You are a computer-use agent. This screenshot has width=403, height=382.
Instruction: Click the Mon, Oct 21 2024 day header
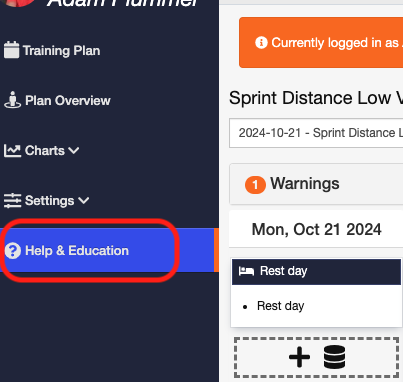point(316,229)
